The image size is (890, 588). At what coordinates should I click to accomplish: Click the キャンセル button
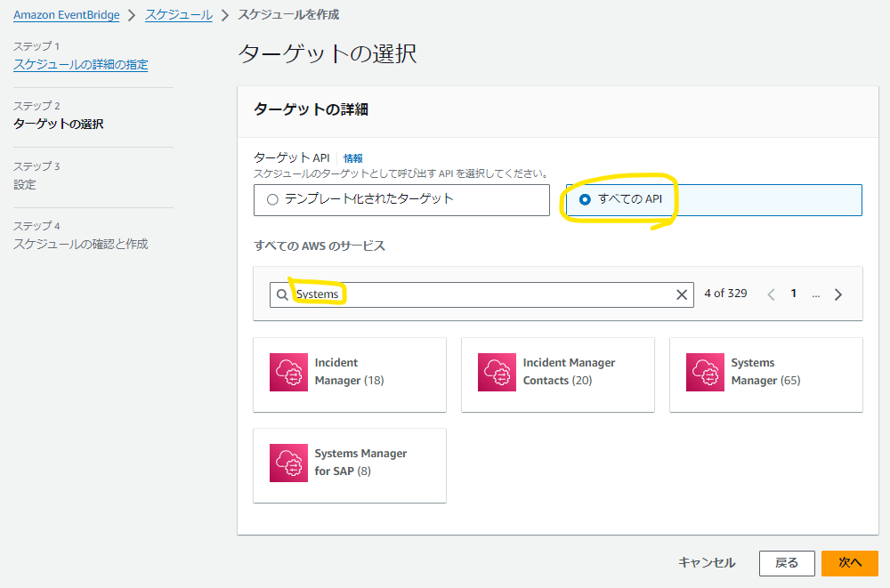click(707, 563)
